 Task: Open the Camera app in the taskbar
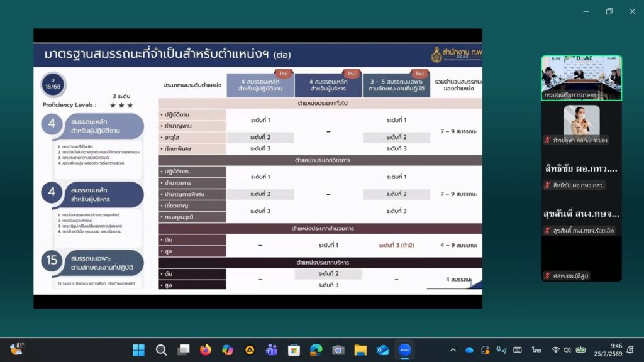(338, 350)
